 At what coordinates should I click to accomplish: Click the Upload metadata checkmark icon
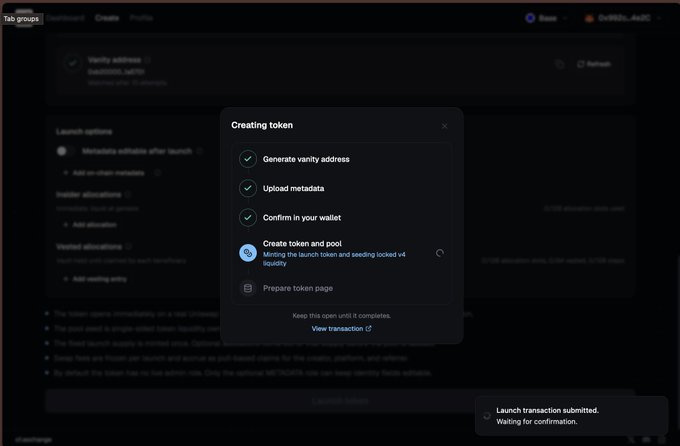point(248,188)
